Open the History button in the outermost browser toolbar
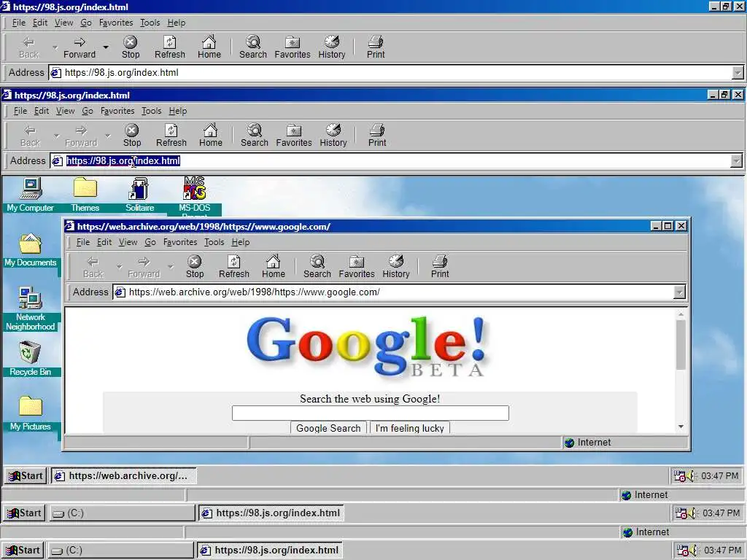747x560 pixels. click(332, 47)
